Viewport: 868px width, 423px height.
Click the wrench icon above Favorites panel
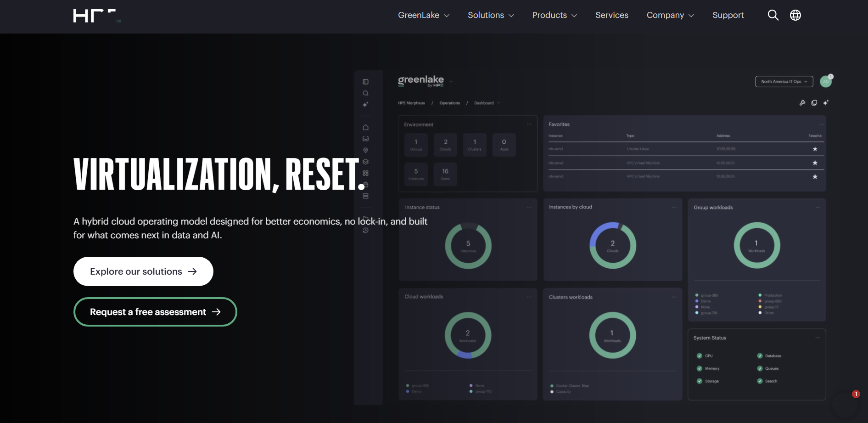tap(802, 103)
